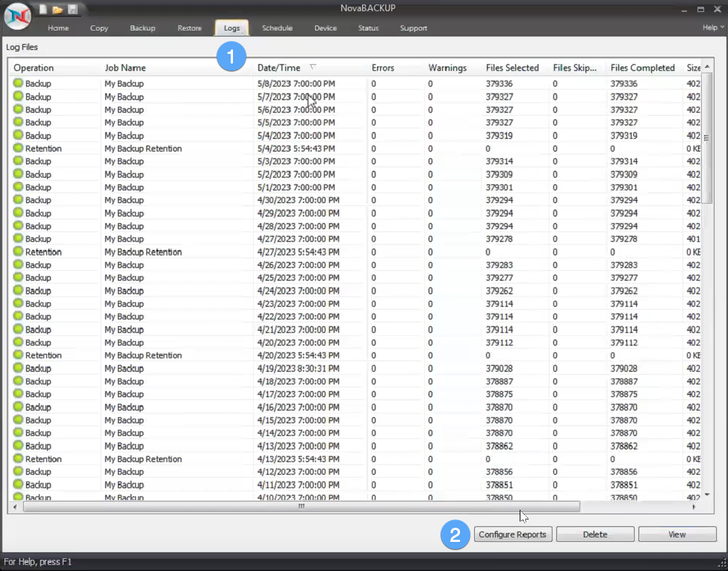Sort by the Files Selected column header
This screenshot has height=571, width=728.
point(512,68)
